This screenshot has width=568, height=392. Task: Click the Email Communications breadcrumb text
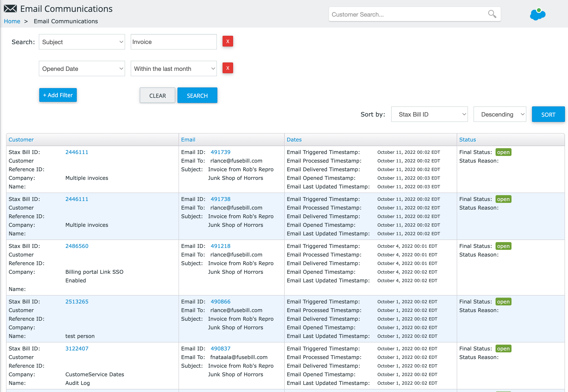tap(66, 21)
